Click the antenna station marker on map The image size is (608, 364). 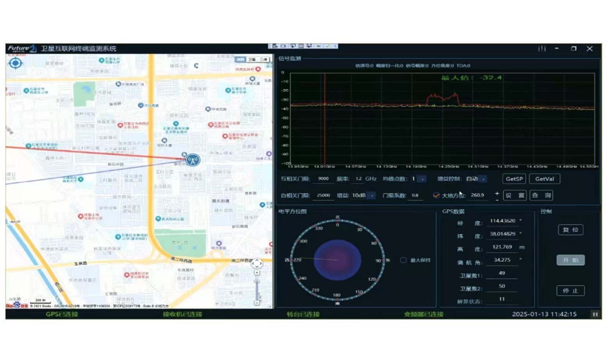pyautogui.click(x=193, y=160)
